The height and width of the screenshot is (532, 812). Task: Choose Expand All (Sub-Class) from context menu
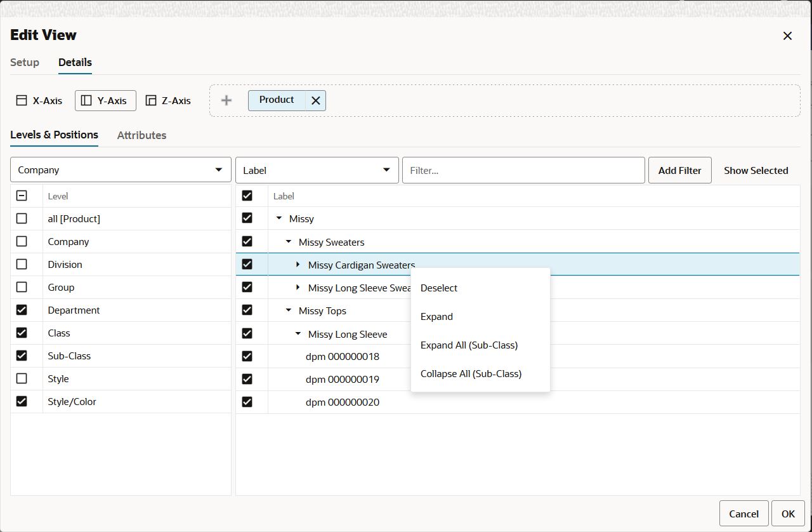469,345
